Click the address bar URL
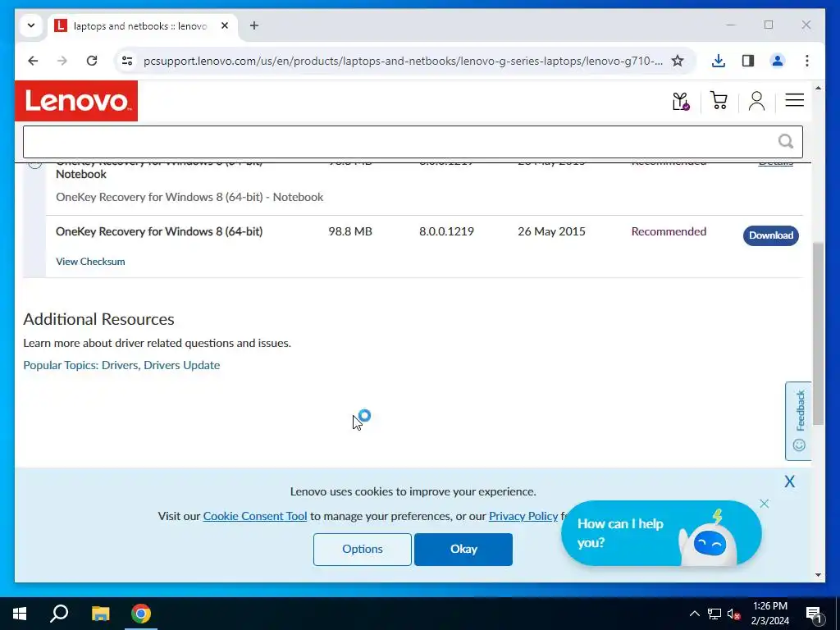The height and width of the screenshot is (630, 840). click(x=403, y=61)
